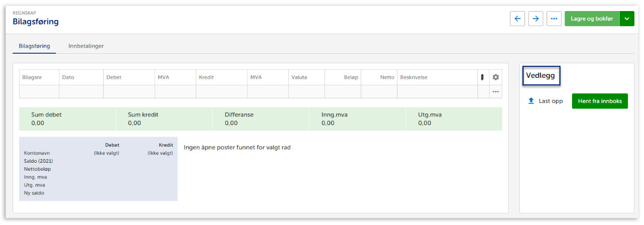Viewport: 644px width, 225px height.
Task: Click the next voucher right arrow
Action: pyautogui.click(x=536, y=19)
